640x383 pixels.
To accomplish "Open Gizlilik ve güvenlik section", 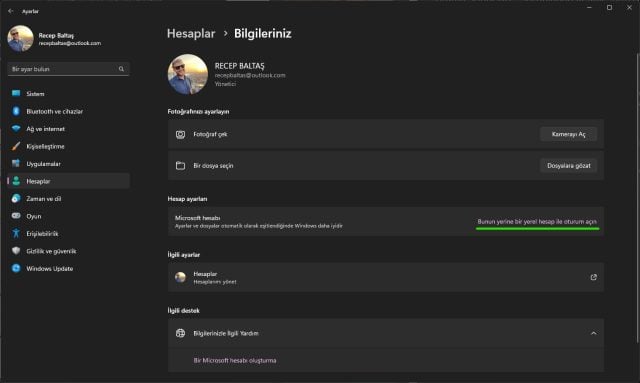I will point(69,251).
